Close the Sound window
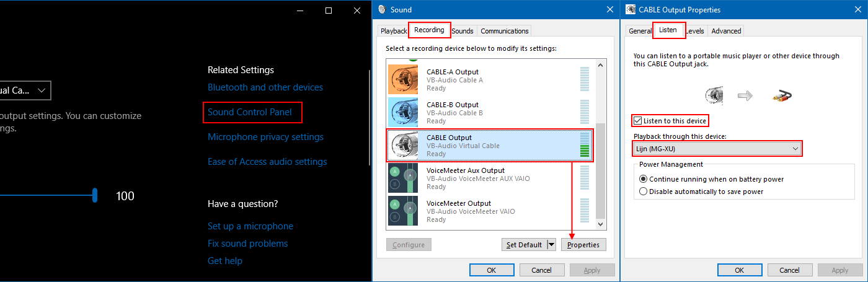The width and height of the screenshot is (868, 282). [609, 9]
